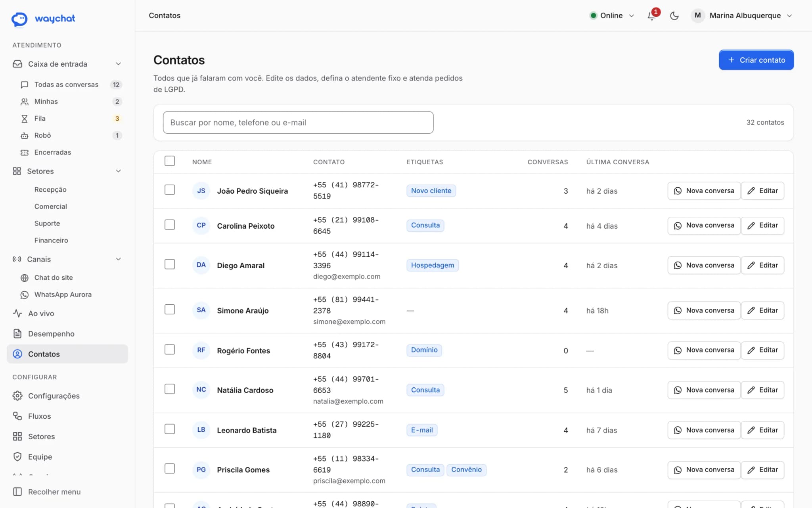812x508 pixels.
Task: Click the Convênio tag on Priscila Gomes
Action: pyautogui.click(x=466, y=470)
